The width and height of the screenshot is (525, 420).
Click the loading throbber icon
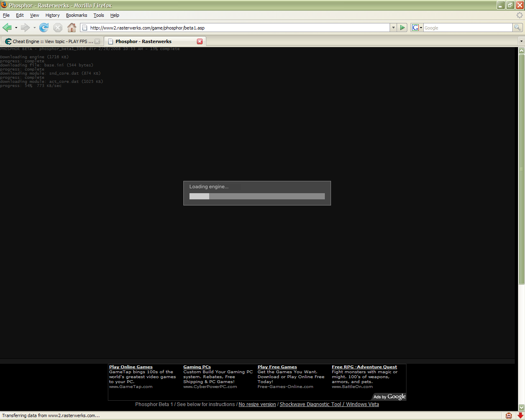coord(520,15)
